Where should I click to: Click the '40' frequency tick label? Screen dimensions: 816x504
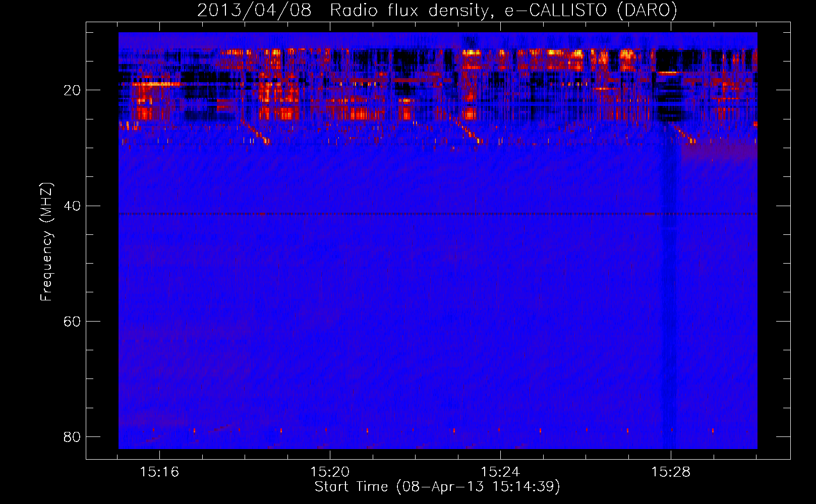[x=72, y=206]
